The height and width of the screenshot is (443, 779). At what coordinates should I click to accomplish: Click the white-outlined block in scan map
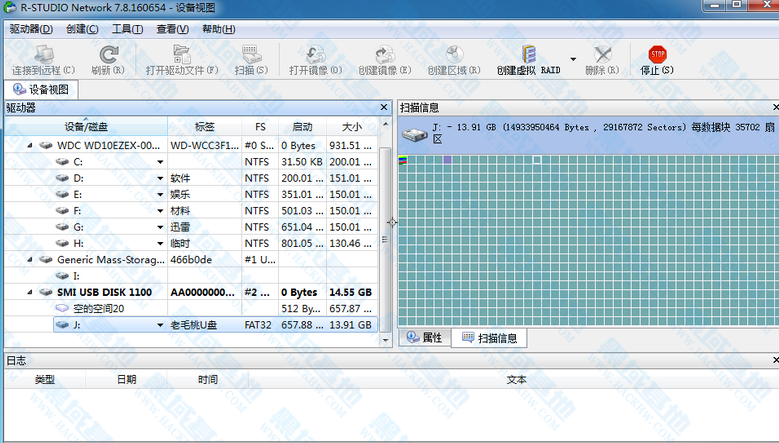click(x=537, y=159)
